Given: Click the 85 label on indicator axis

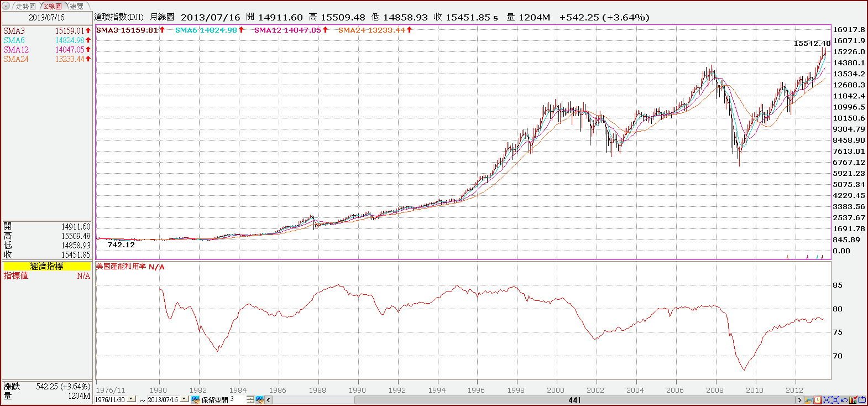Looking at the screenshot, I should pyautogui.click(x=838, y=285).
